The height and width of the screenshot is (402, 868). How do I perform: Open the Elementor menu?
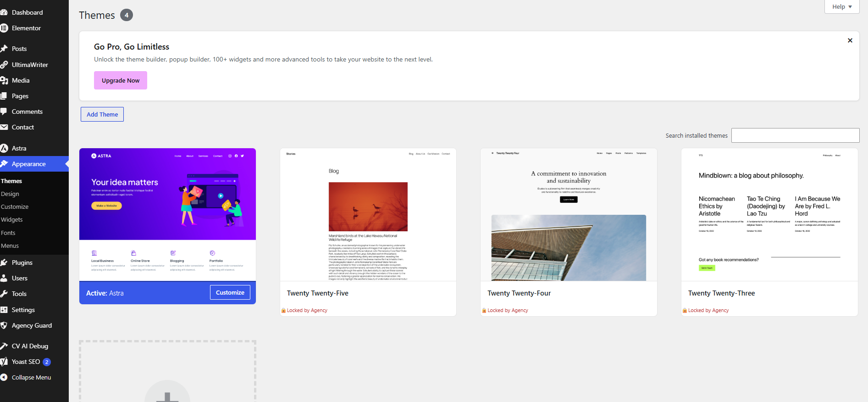point(26,28)
